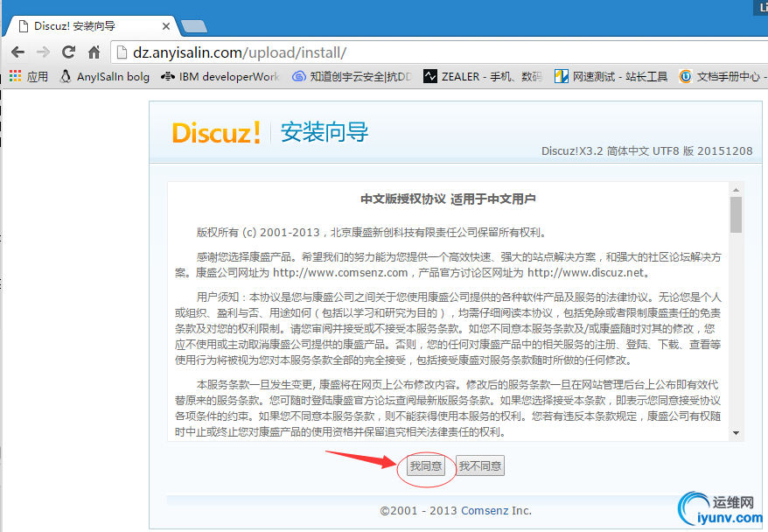768x532 pixels.
Task: Click the 安装向导 heading text
Action: pyautogui.click(x=325, y=132)
